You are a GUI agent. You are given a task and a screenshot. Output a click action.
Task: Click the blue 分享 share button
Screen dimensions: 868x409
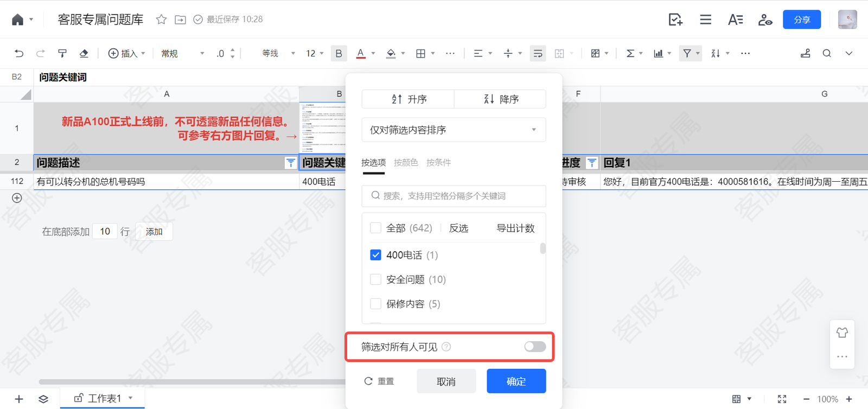(x=801, y=20)
